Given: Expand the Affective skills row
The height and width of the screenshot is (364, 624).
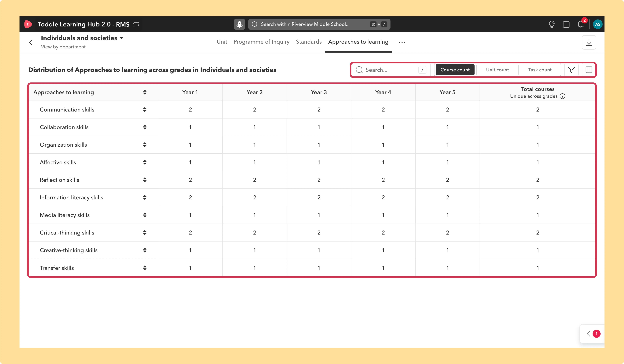Looking at the screenshot, I should 145,162.
